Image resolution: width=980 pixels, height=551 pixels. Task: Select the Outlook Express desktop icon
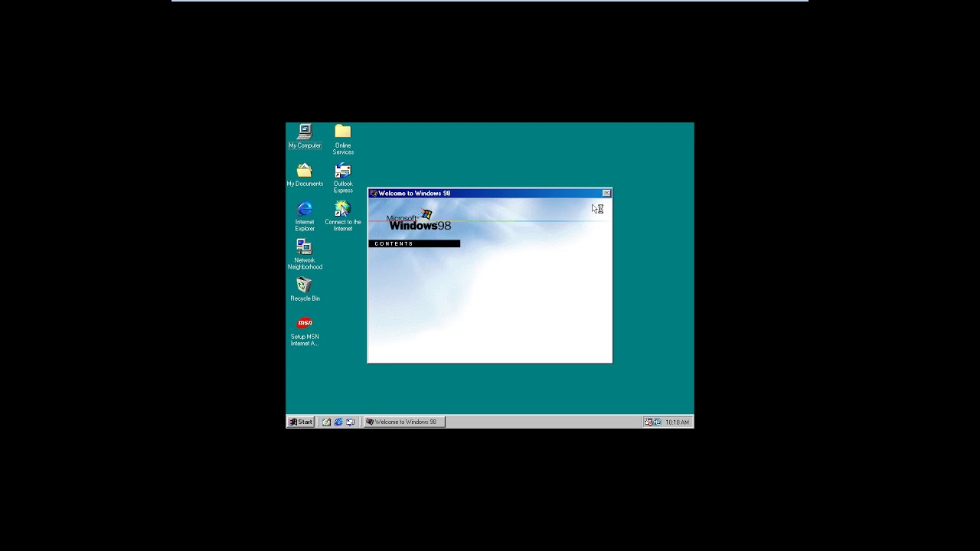(x=342, y=178)
